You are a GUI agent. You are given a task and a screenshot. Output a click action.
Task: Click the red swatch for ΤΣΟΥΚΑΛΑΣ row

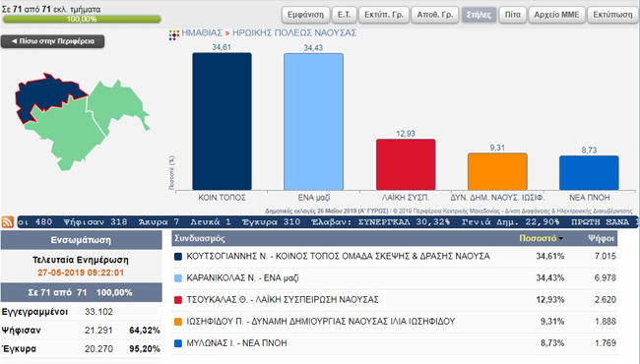pyautogui.click(x=178, y=300)
